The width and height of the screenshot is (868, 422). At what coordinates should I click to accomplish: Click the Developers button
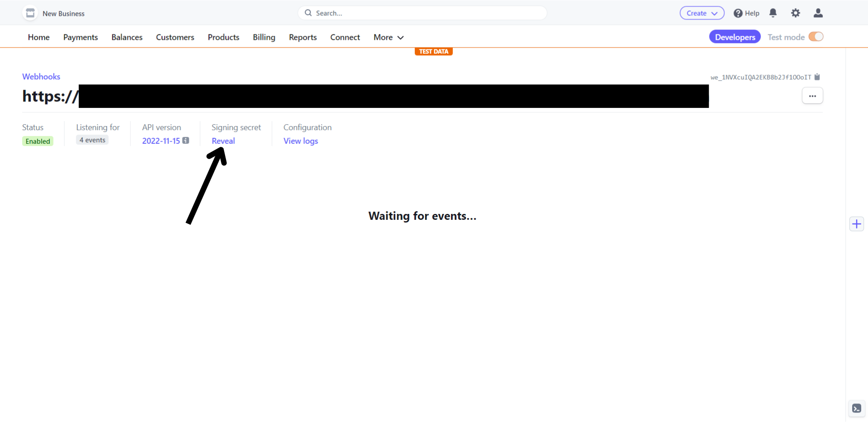coord(734,37)
